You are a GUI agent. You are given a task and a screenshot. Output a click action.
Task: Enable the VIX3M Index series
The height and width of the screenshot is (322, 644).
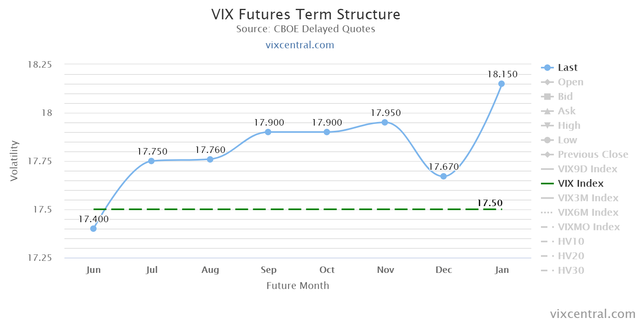tap(588, 198)
